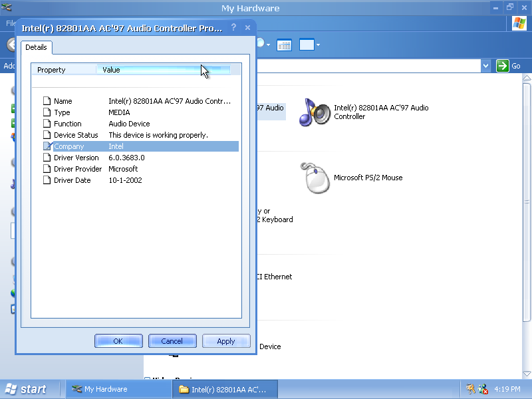
Task: Click the Cancel button
Action: click(x=172, y=341)
